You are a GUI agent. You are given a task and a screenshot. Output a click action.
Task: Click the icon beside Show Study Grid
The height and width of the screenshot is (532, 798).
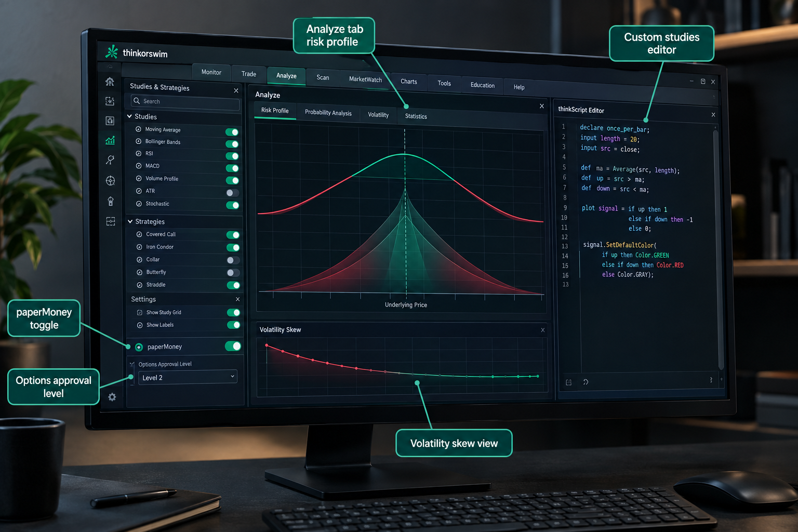point(139,312)
